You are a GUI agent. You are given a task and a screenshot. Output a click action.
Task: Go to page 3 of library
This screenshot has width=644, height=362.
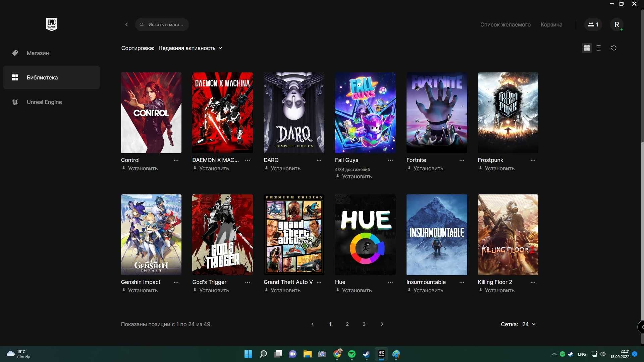[x=364, y=324]
